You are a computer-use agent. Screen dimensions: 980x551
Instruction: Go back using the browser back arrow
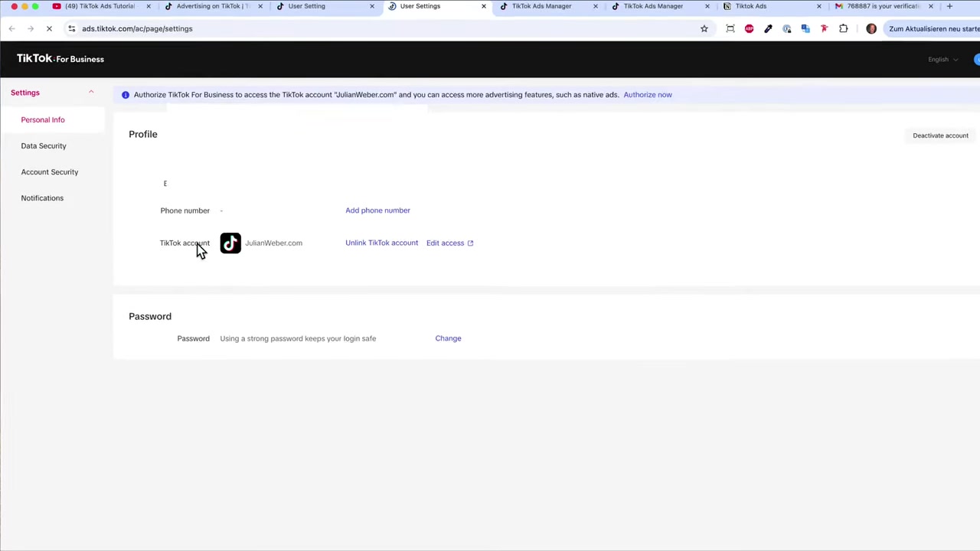point(11,29)
